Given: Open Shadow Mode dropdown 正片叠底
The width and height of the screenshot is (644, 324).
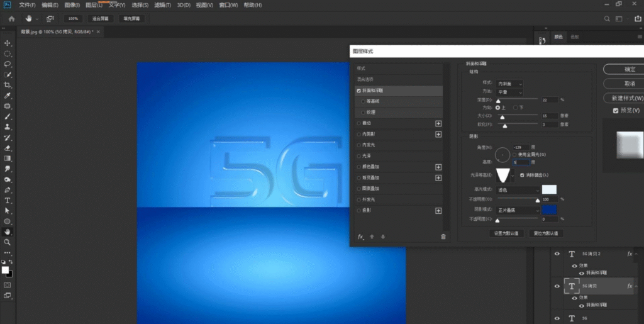Looking at the screenshot, I should tap(518, 210).
